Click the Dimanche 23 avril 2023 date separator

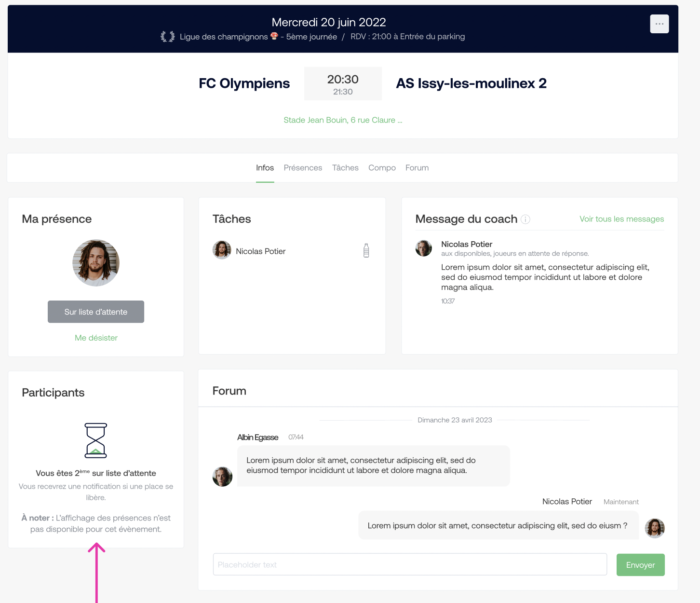click(455, 420)
